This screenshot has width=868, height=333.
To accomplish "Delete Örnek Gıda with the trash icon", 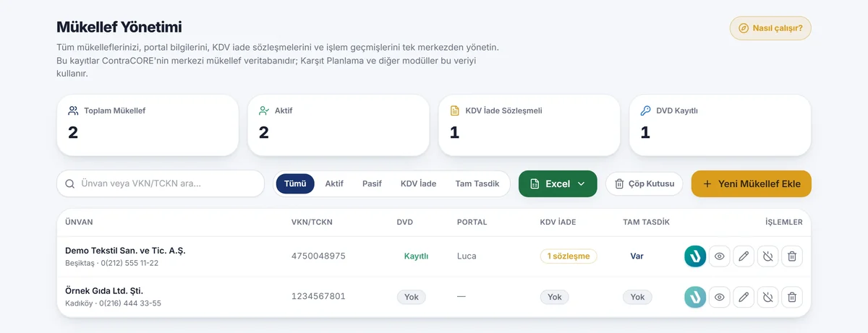I will coord(792,297).
